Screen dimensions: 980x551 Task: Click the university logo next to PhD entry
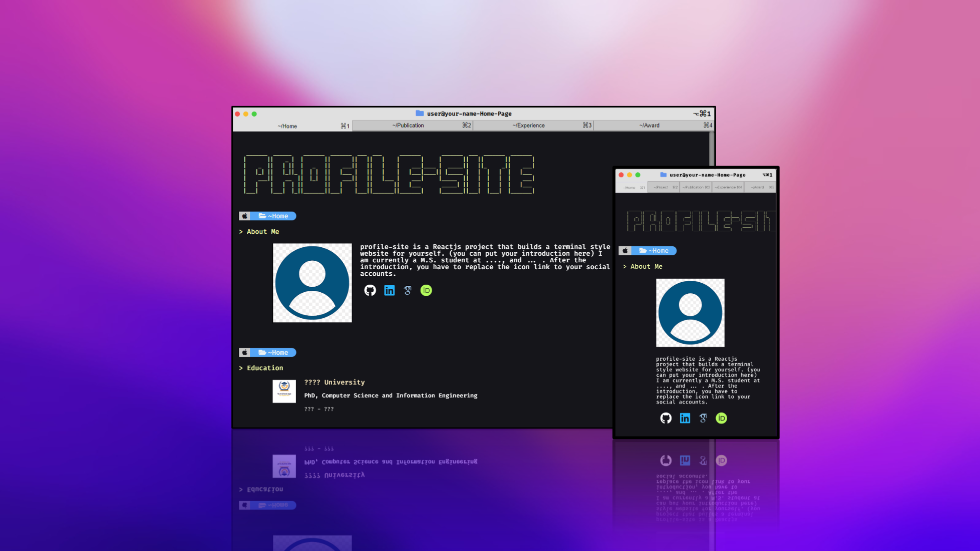pos(284,391)
